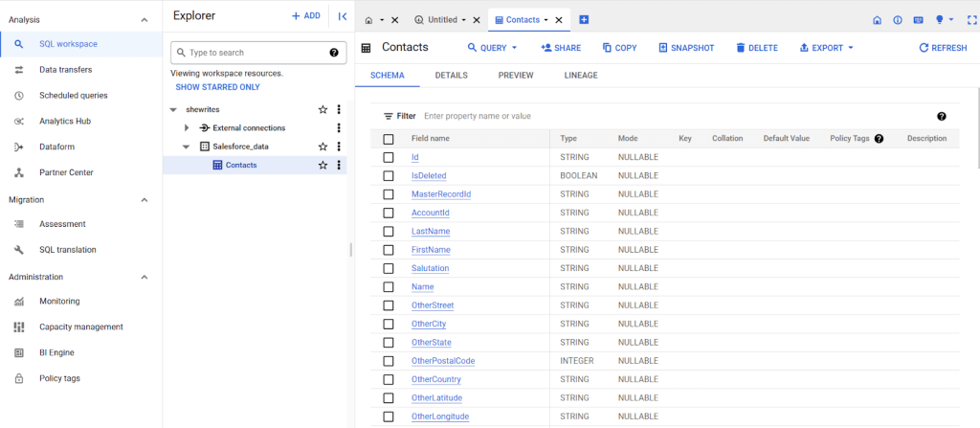Click the Explorer search field
Image resolution: width=980 pixels, height=428 pixels.
258,53
